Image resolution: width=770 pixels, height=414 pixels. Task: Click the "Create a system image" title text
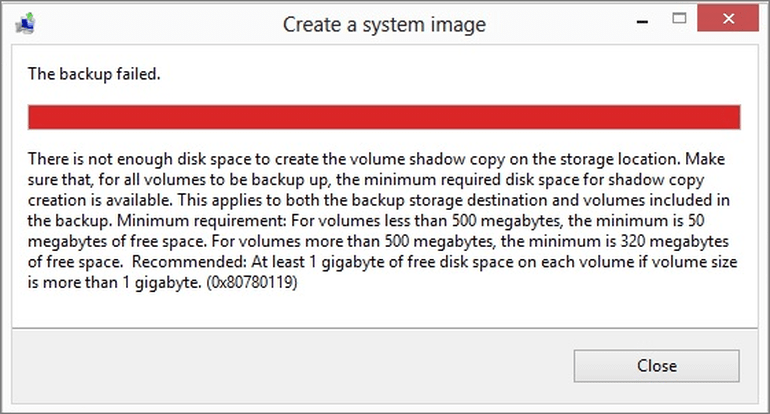pos(384,24)
